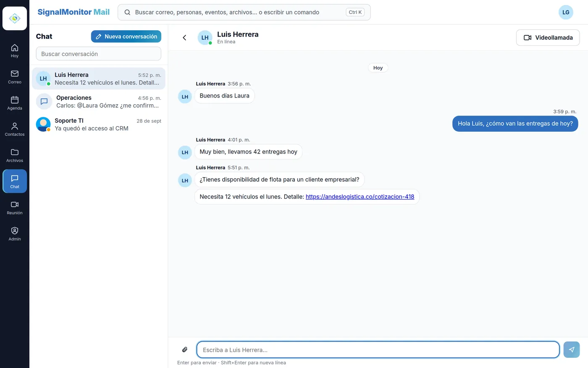Click the Soporte TI avatar picture

click(43, 124)
